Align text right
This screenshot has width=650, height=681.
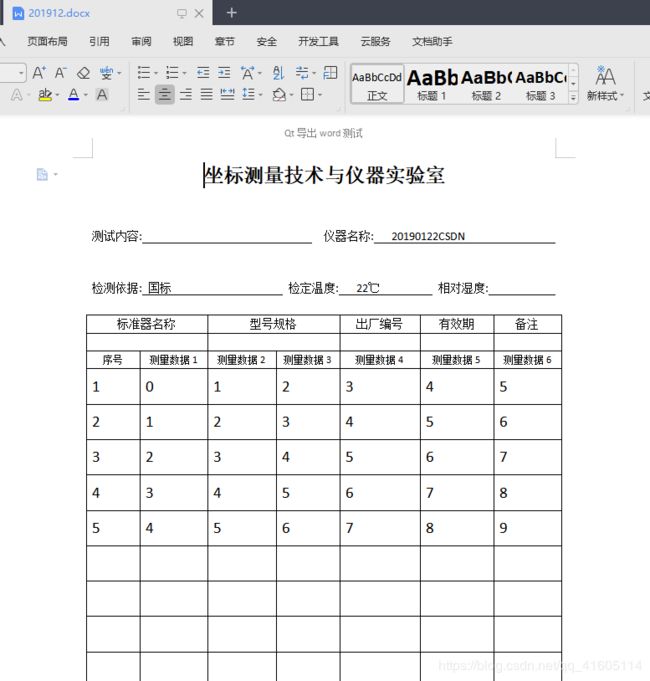pyautogui.click(x=186, y=94)
